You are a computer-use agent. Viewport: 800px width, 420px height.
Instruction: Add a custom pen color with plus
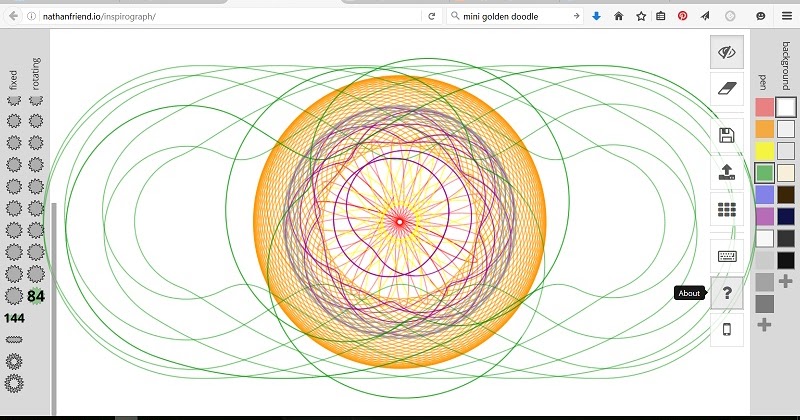(x=764, y=325)
